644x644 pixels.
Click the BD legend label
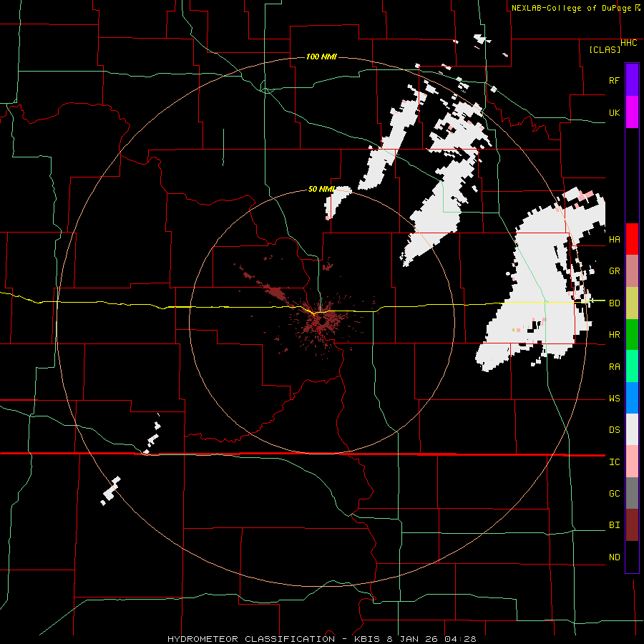point(615,303)
